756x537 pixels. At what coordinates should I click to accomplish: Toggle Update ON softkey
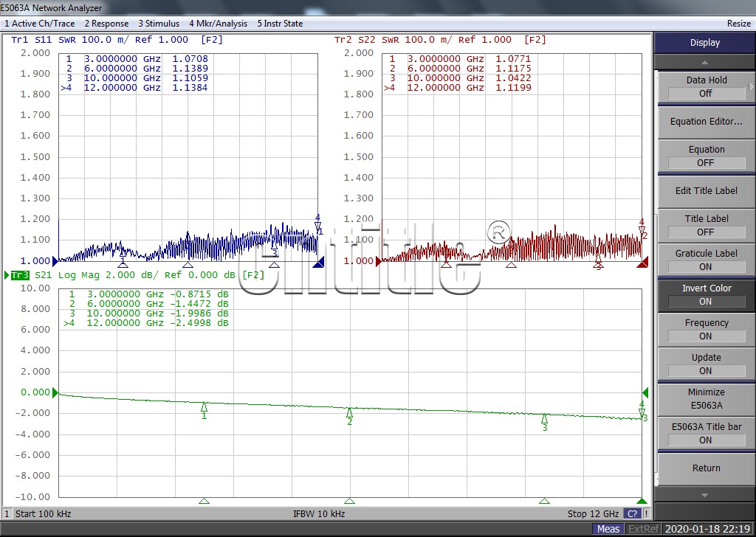pyautogui.click(x=706, y=364)
